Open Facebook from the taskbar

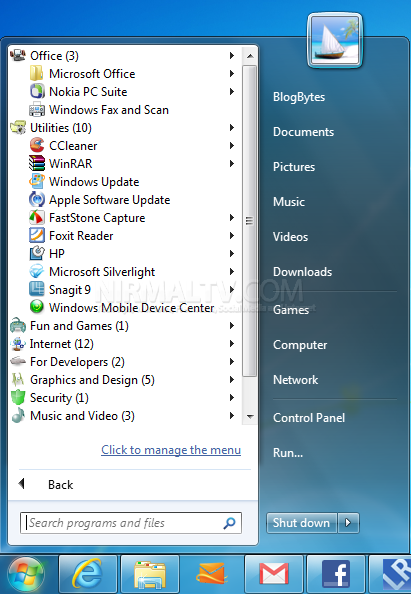pos(336,574)
